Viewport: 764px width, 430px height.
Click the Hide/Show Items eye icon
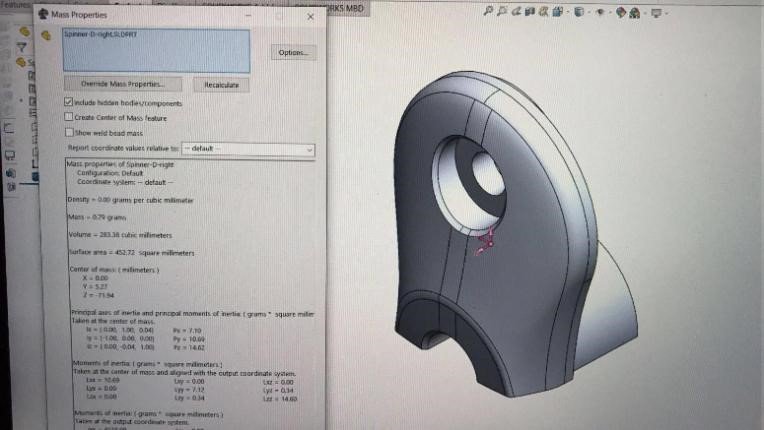(600, 12)
